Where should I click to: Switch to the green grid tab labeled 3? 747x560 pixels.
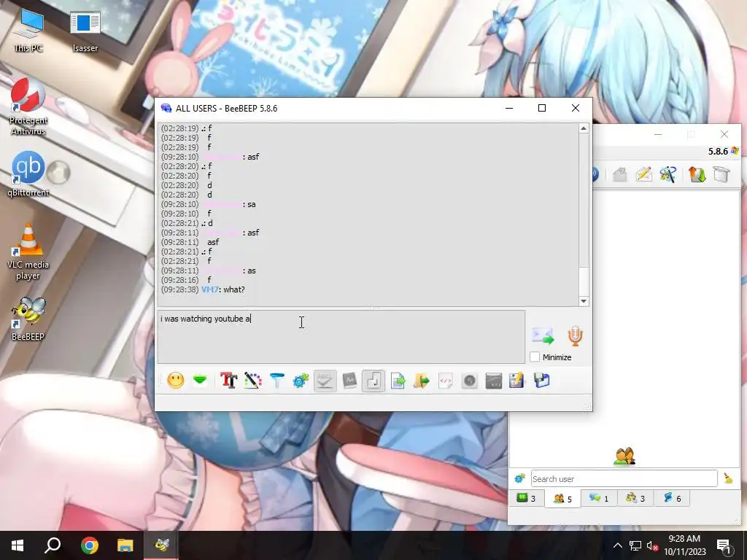pos(527,498)
